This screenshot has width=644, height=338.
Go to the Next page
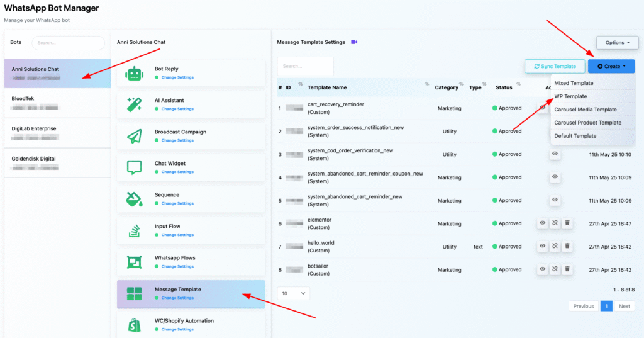pyautogui.click(x=625, y=306)
